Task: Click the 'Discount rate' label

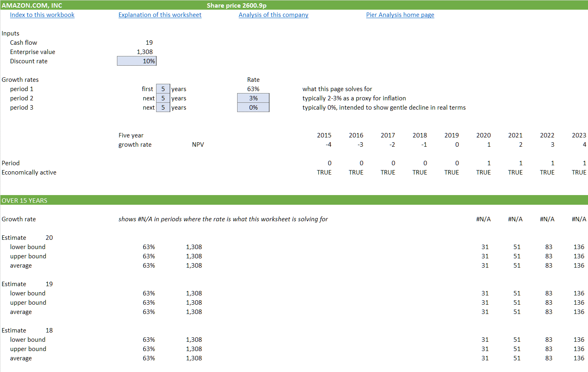Action: (29, 61)
